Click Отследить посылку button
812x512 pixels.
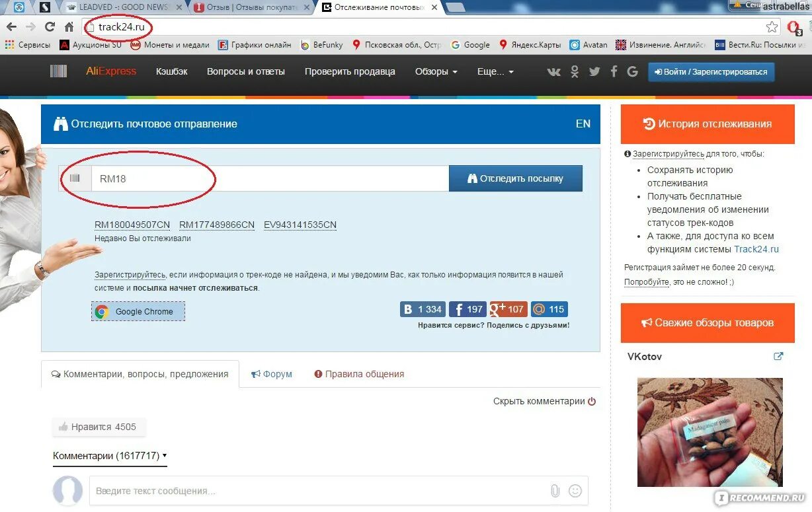[516, 178]
